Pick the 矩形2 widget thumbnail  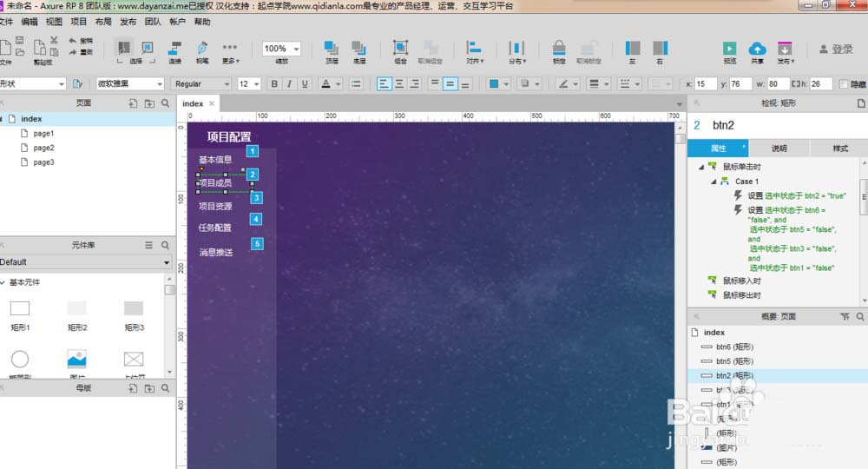(x=77, y=315)
